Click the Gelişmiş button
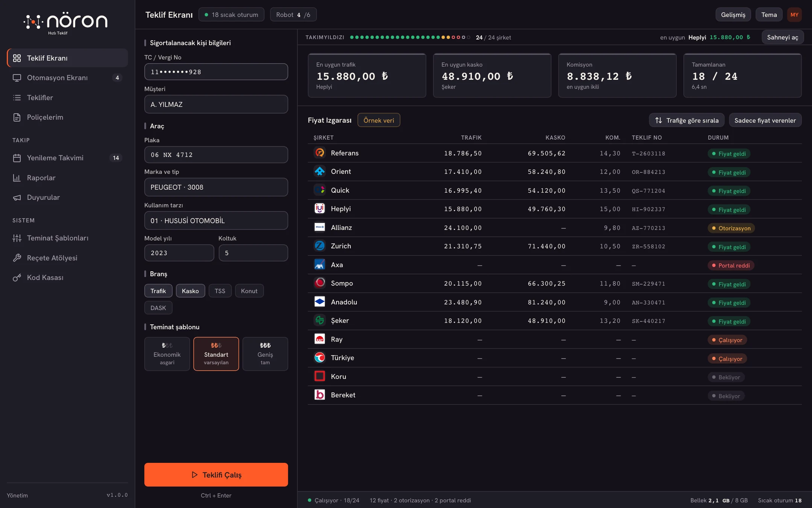Image resolution: width=812 pixels, height=508 pixels. pos(733,15)
